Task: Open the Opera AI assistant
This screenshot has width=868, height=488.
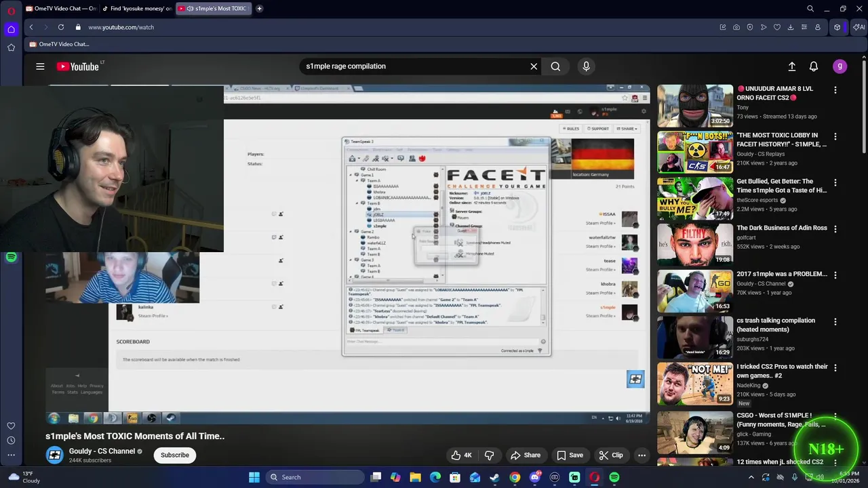Action: (859, 27)
